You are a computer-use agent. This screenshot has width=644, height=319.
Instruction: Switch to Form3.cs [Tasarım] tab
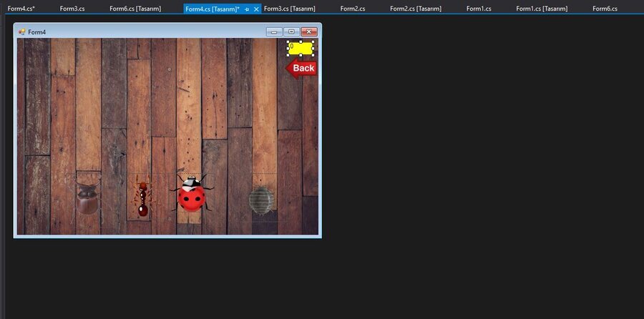pyautogui.click(x=290, y=9)
